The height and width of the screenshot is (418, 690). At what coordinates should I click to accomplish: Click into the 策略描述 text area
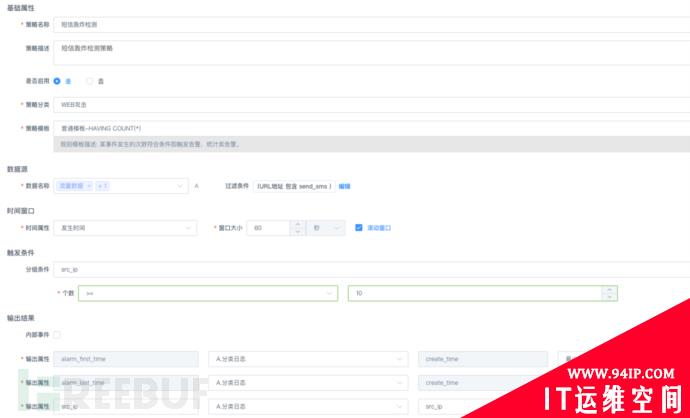click(371, 53)
